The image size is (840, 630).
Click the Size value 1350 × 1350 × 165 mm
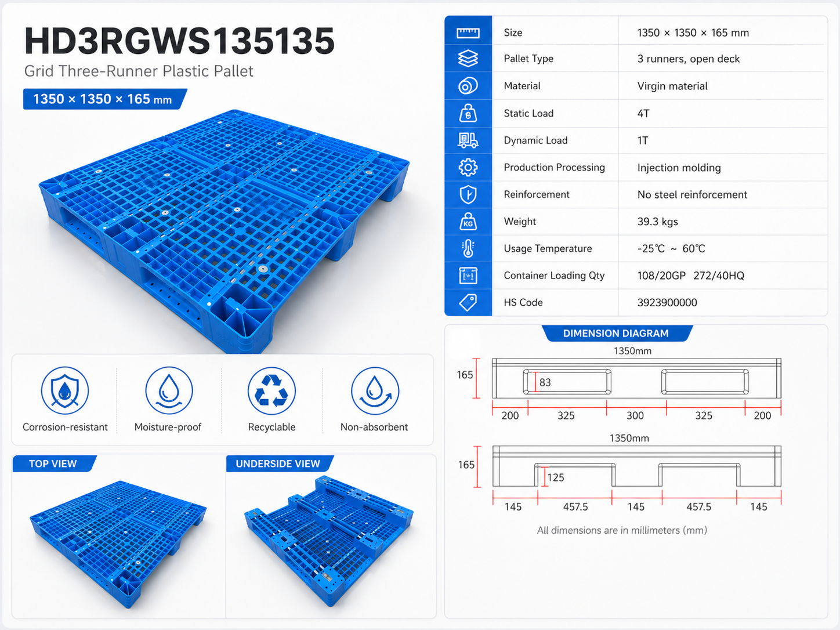point(693,33)
